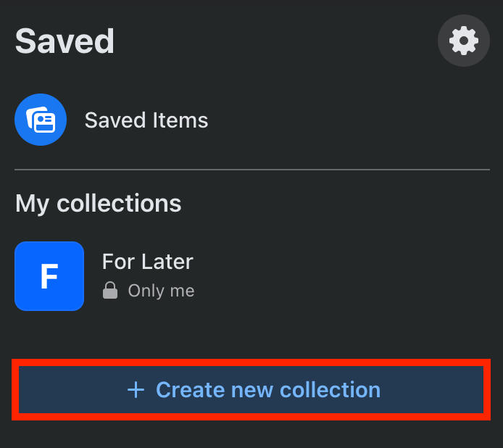
Task: Click the white letter F on the collection tile
Action: (x=49, y=277)
